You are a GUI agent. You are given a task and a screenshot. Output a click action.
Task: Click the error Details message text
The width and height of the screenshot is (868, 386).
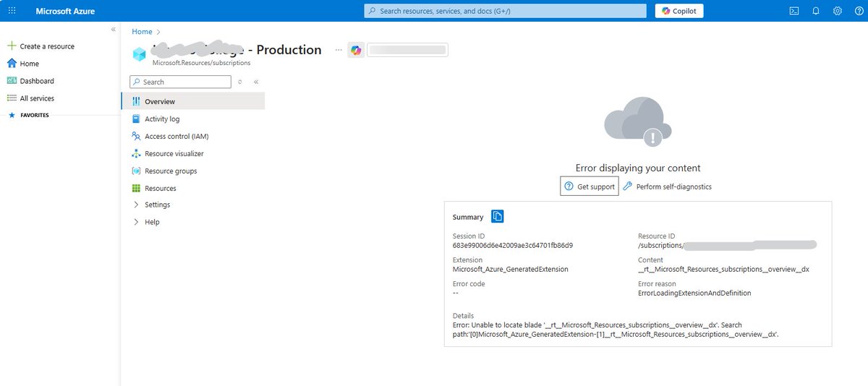615,330
